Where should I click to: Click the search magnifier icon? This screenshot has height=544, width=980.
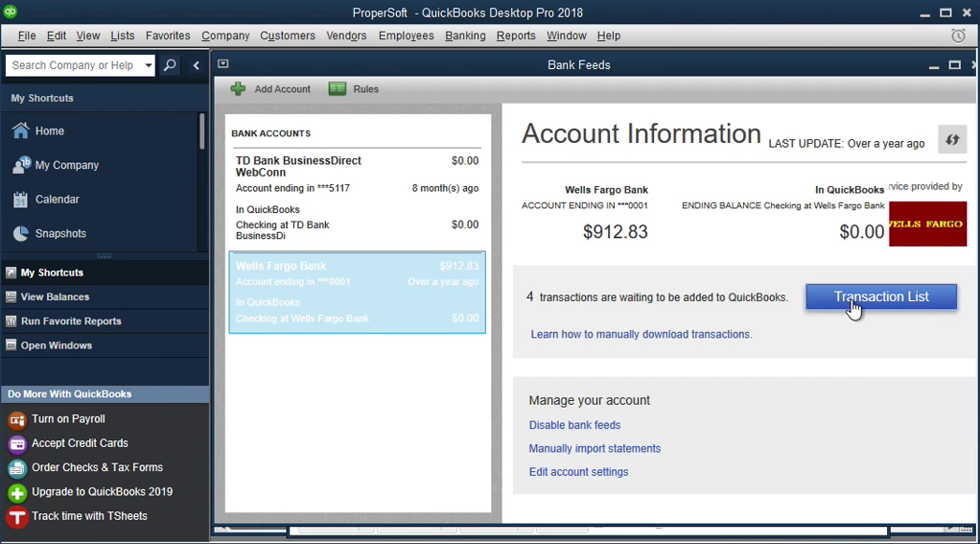(170, 65)
